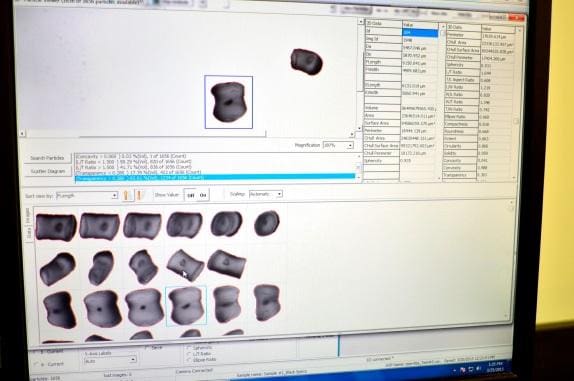Select the Concavity filter row
Image resolution: width=574 pixels, height=381 pixels.
tap(215, 156)
